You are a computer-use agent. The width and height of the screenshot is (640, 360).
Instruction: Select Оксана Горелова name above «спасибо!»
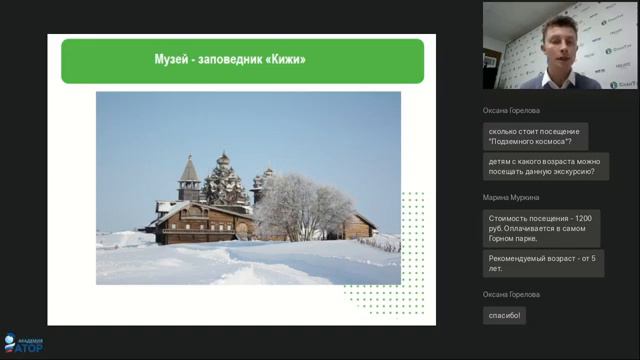pos(511,295)
